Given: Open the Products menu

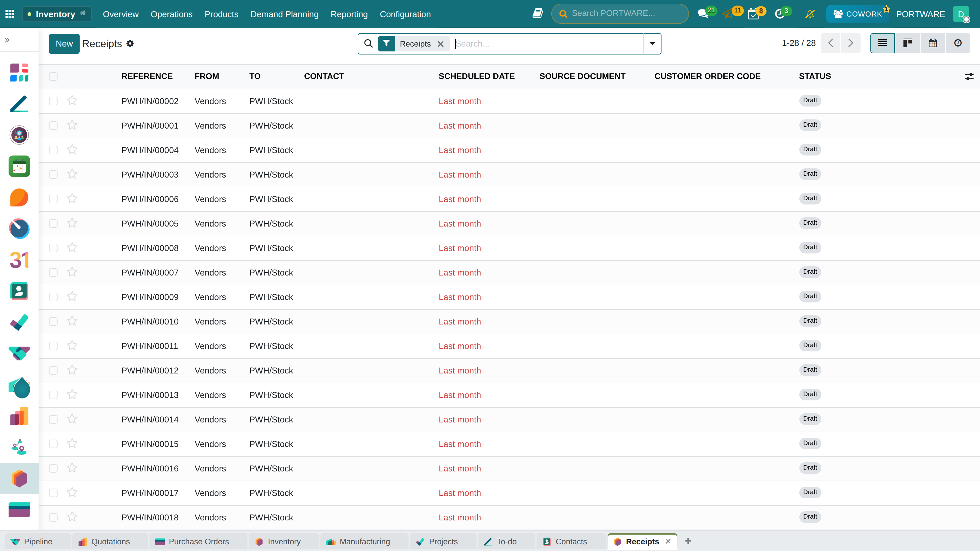Looking at the screenshot, I should click(221, 14).
